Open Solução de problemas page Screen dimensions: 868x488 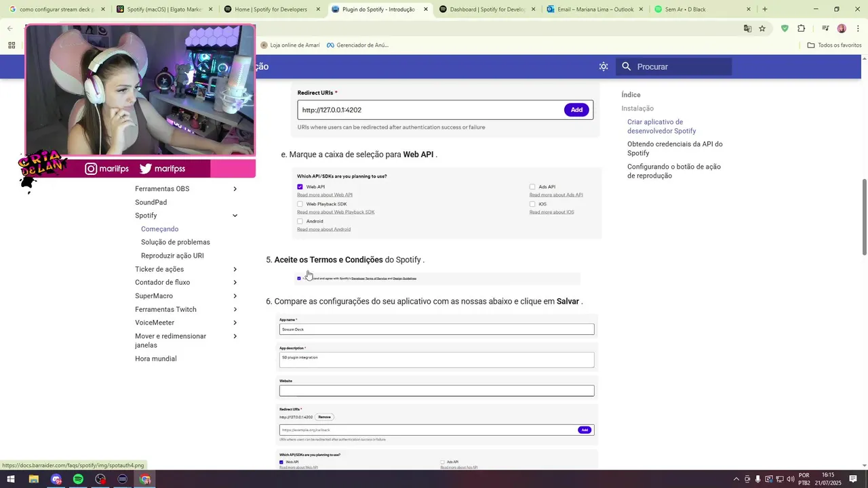[176, 242]
